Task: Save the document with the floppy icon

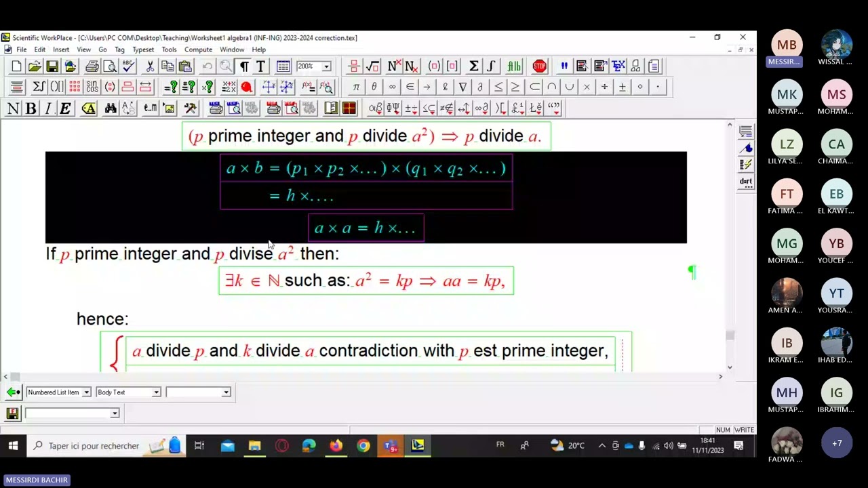Action: [52, 66]
